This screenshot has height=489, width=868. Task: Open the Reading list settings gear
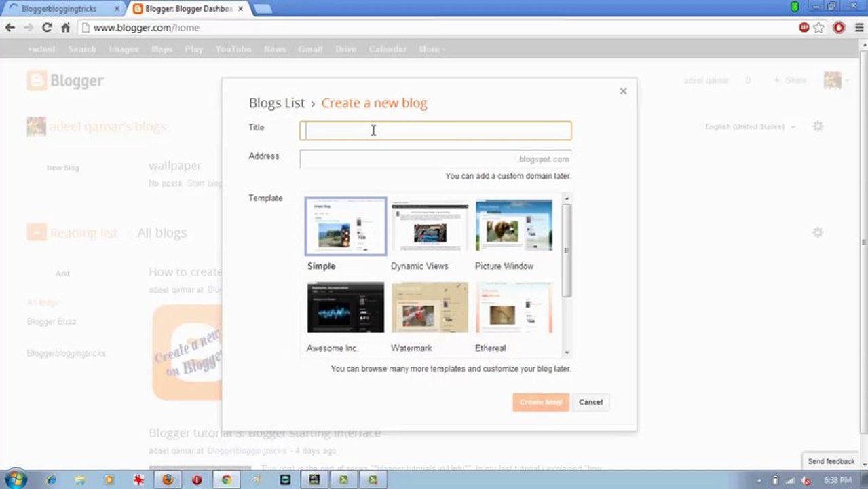point(818,232)
